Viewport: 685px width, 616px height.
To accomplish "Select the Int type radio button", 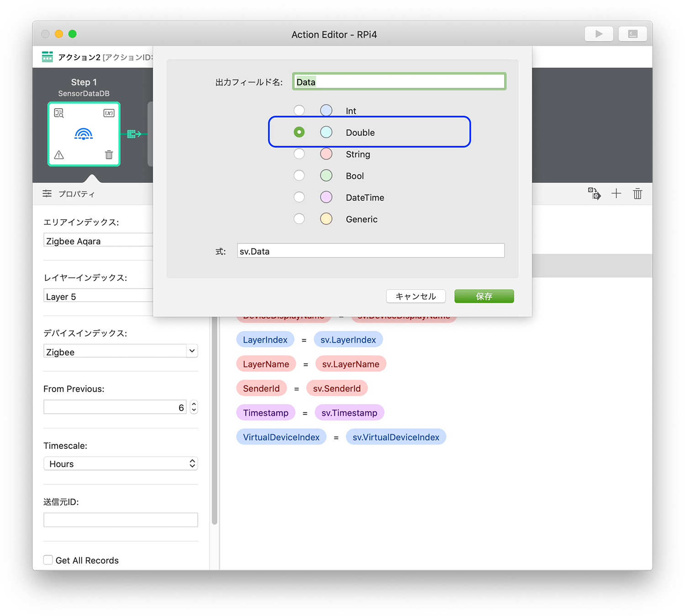I will tap(299, 111).
